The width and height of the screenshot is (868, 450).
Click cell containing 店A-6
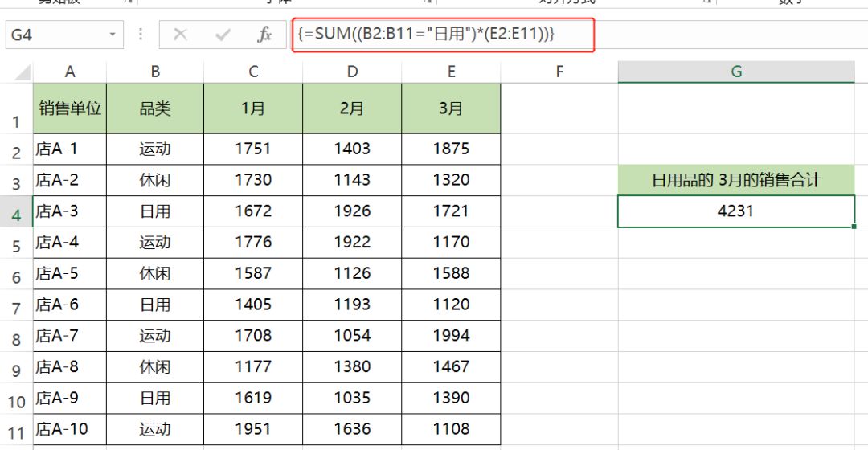(70, 305)
